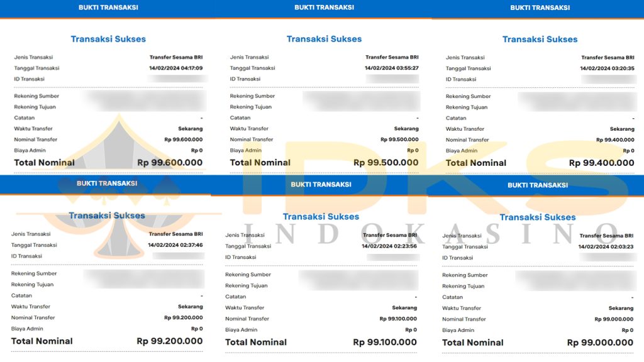Screen dimensions: 644x362
Task: Click the Nominal Transfer value Rp 99.200.000
Action: click(x=184, y=317)
